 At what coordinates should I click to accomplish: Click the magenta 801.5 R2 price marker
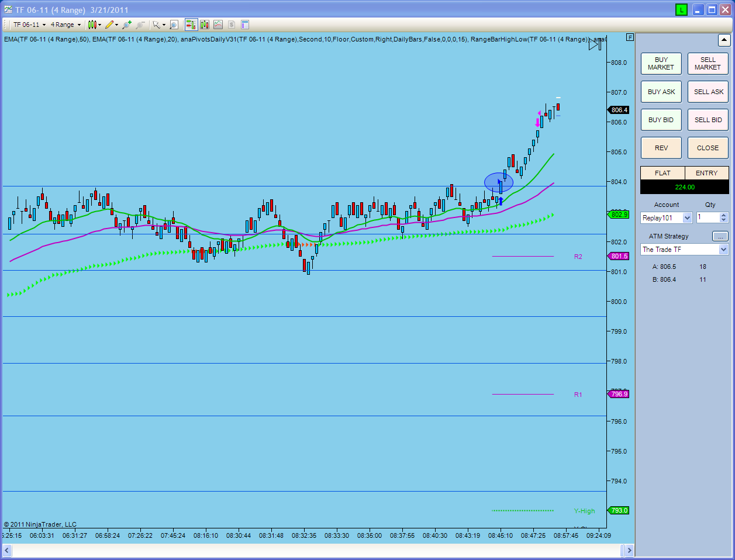click(618, 256)
